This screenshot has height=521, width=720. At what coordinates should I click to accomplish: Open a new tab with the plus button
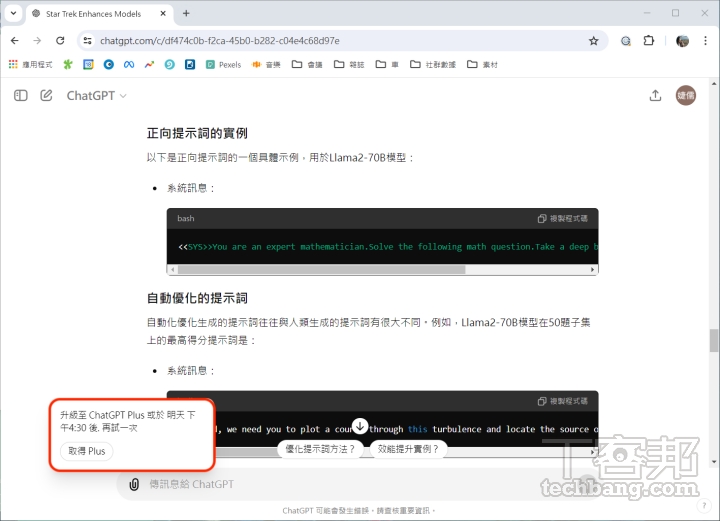point(186,13)
